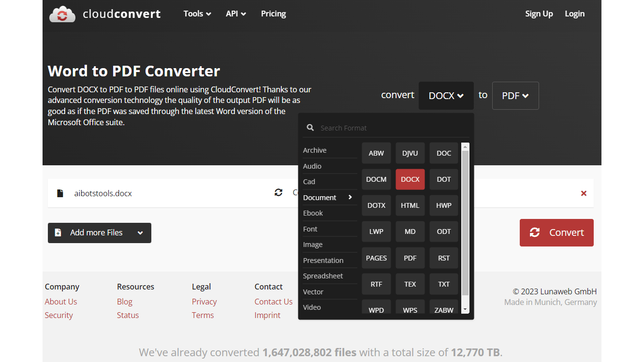
Task: Select the Ebook format category
Action: tap(330, 213)
